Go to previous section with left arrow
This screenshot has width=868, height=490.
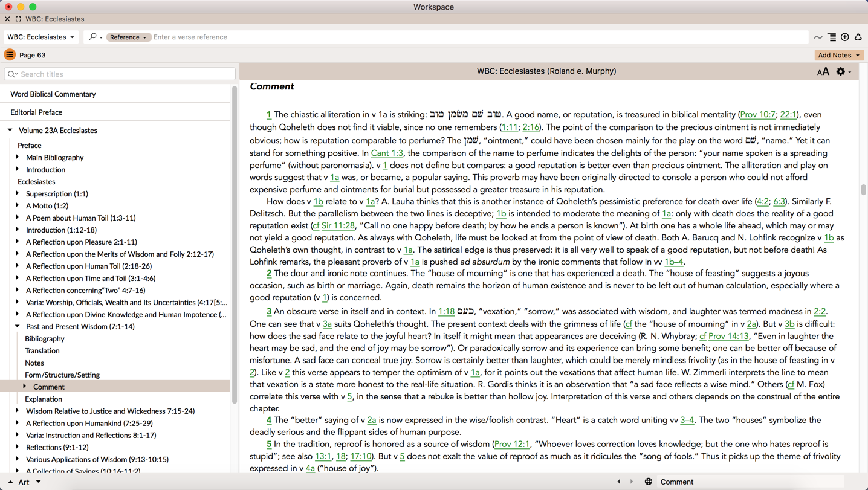pos(618,482)
